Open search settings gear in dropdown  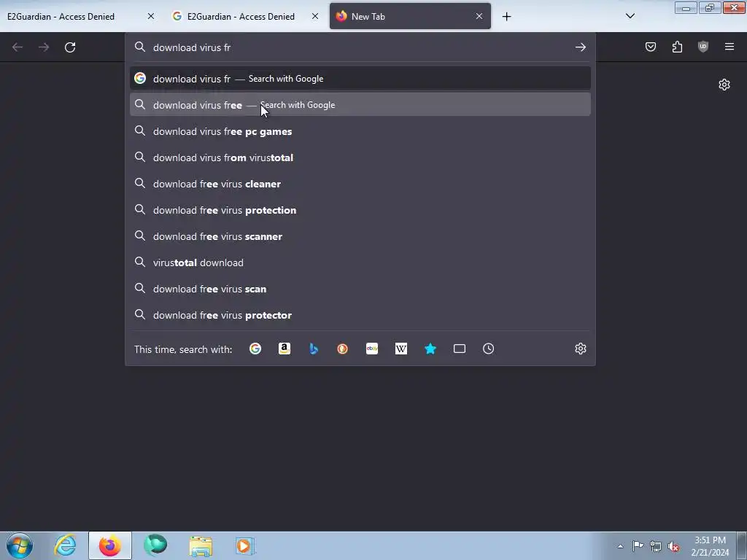[580, 349]
